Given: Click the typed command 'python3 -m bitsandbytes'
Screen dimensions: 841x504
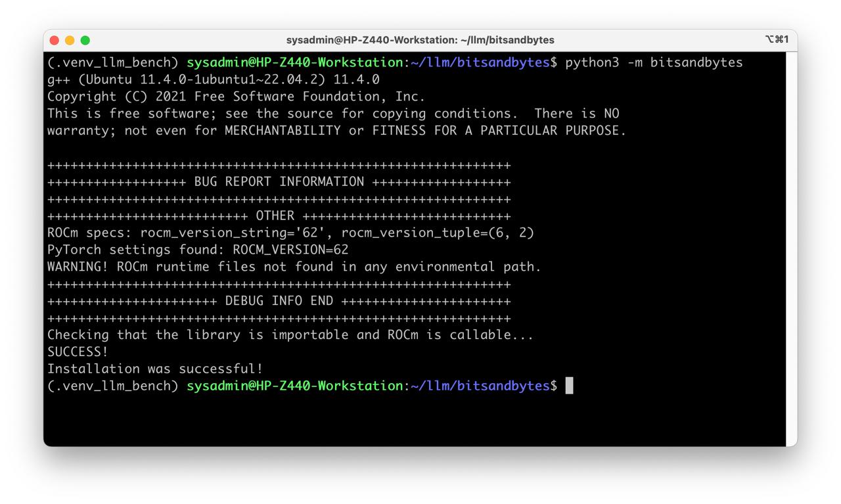Looking at the screenshot, I should (654, 62).
